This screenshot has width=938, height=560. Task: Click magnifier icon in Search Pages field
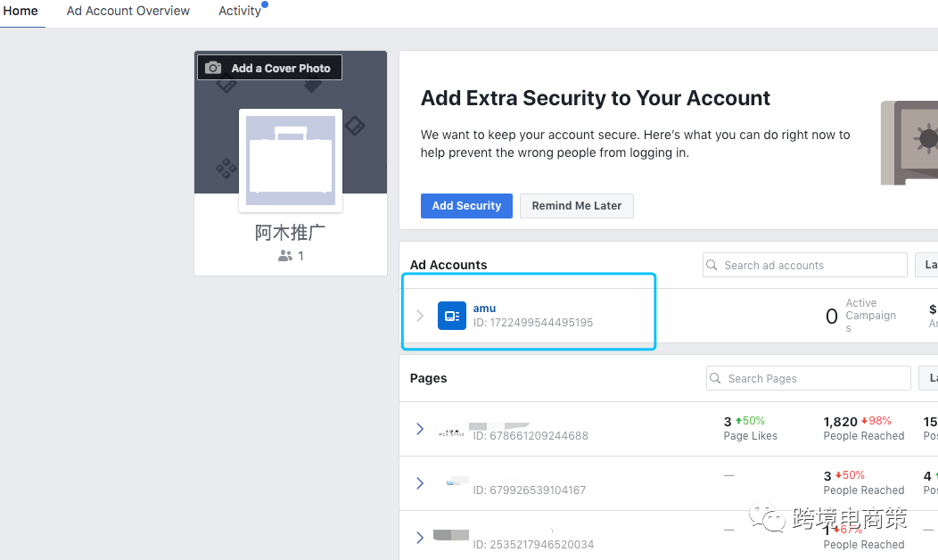(715, 378)
